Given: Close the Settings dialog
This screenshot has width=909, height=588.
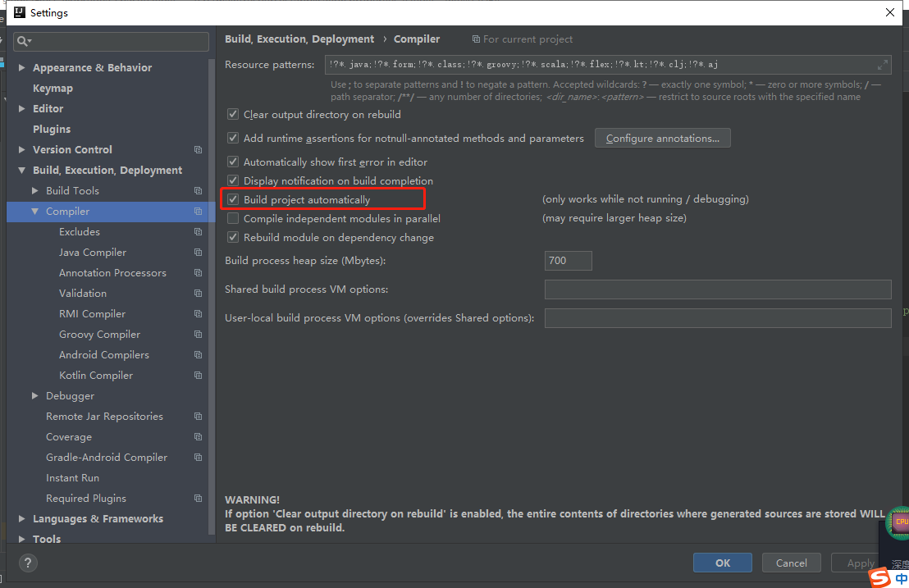Looking at the screenshot, I should tap(890, 12).
